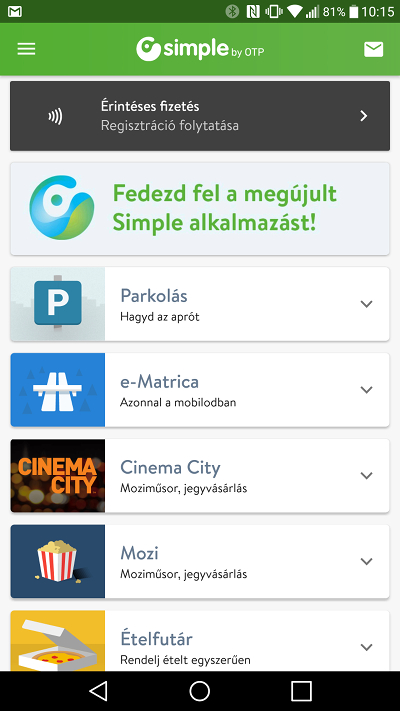Screen dimensions: 400x711
Task: Expand the e-Matrica section chevron
Action: (x=366, y=390)
